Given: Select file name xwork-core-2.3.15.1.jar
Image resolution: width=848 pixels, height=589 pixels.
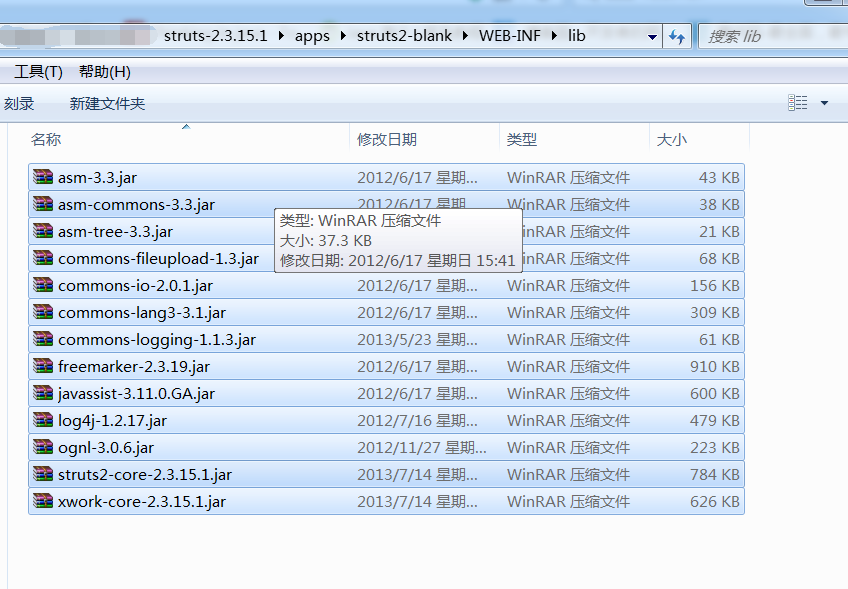Looking at the screenshot, I should pyautogui.click(x=142, y=502).
